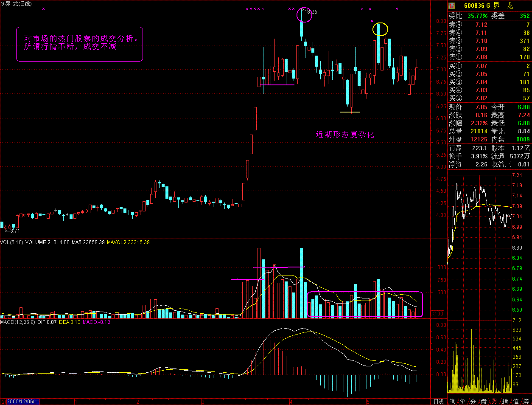
Task: Click the MACD(12,26,9) indicator label
Action: click(18, 322)
